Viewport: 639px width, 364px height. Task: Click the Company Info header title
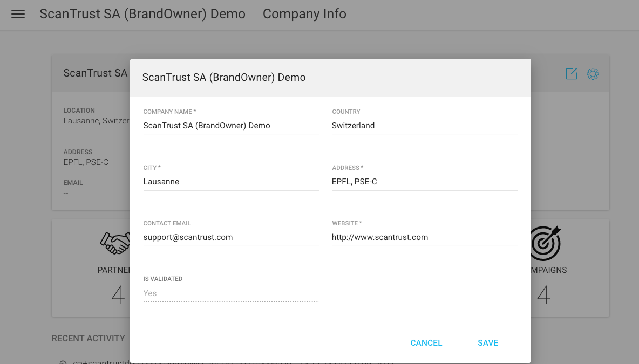pos(304,14)
